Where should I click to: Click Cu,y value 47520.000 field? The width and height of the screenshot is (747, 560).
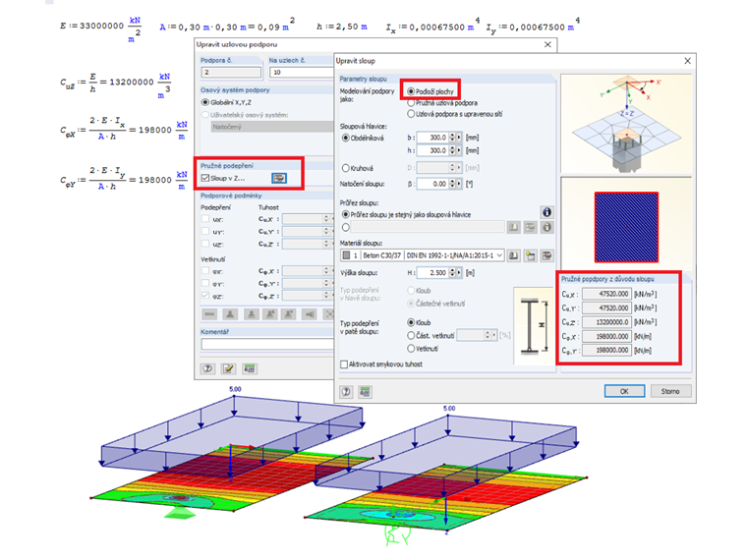[x=607, y=308]
